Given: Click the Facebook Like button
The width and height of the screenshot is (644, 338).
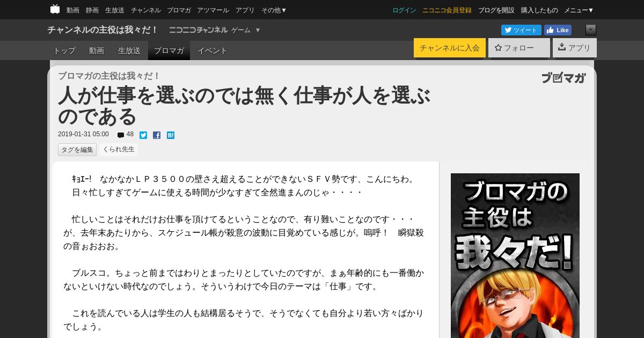Looking at the screenshot, I should [558, 30].
